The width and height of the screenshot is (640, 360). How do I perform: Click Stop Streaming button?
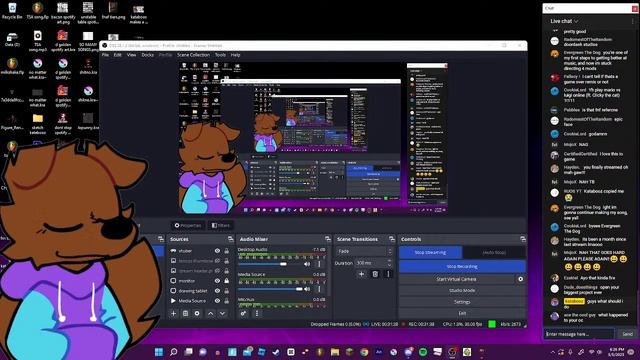(430, 252)
